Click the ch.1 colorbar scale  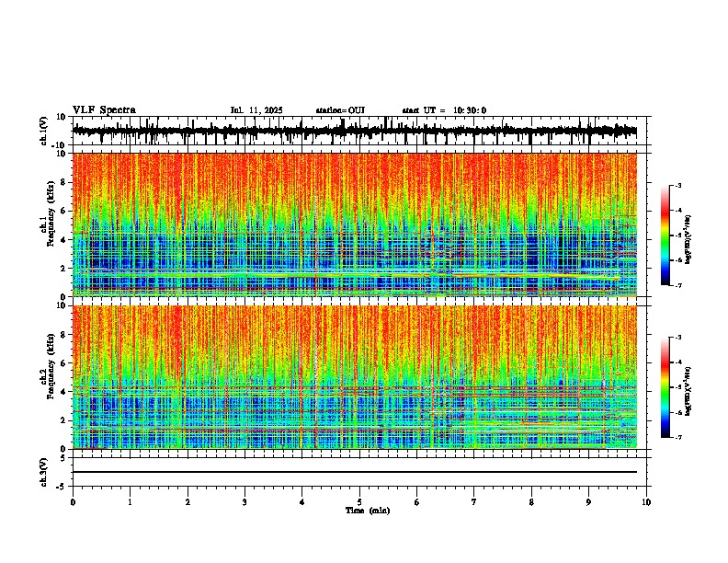[x=665, y=236]
